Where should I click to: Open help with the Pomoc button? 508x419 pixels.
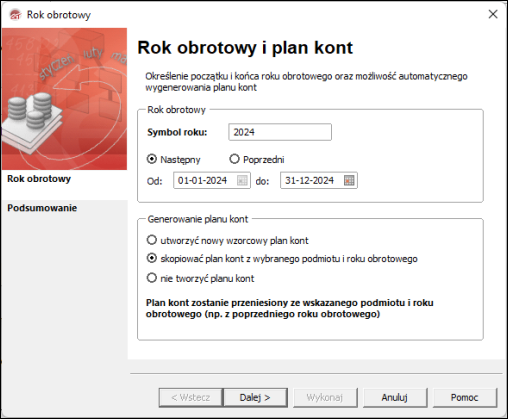coord(465,398)
